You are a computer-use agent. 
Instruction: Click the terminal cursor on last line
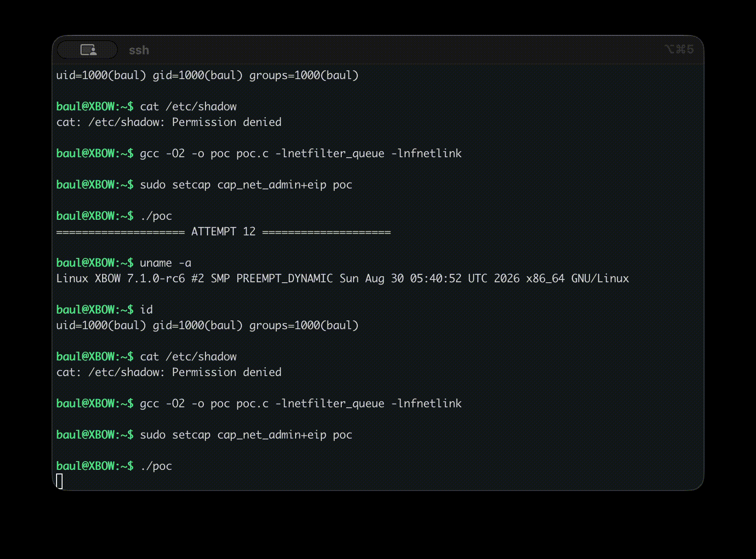[59, 481]
